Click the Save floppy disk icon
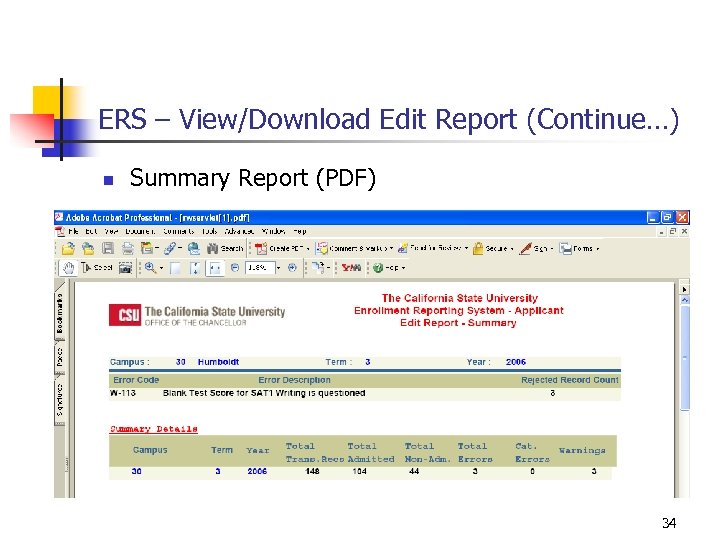 108,248
